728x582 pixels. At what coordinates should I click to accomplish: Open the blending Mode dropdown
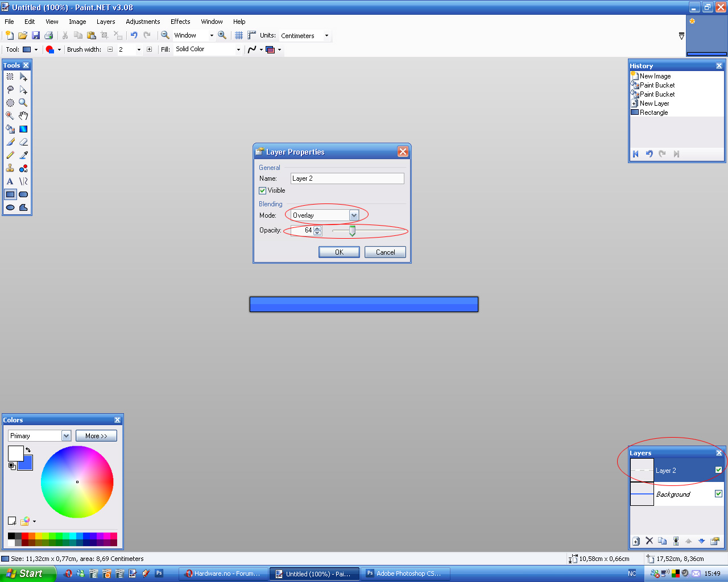(x=354, y=215)
